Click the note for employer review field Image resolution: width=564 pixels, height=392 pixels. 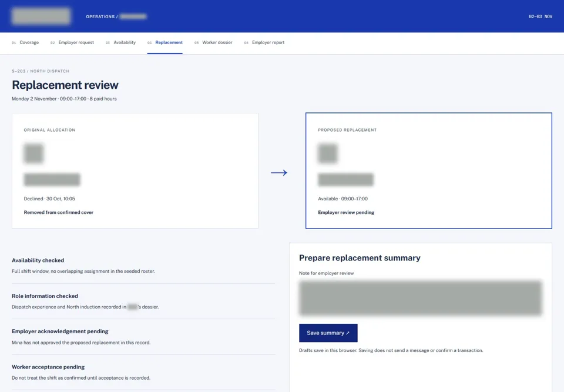click(420, 298)
